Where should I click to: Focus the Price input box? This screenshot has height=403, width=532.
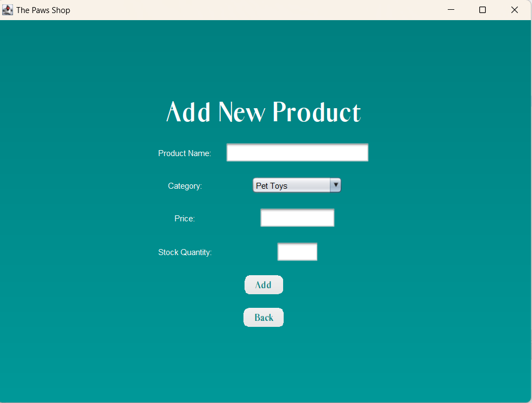[297, 218]
